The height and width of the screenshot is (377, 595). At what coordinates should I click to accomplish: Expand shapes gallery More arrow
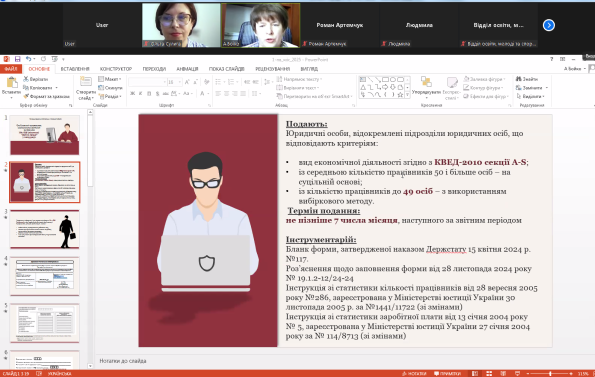pos(408,95)
